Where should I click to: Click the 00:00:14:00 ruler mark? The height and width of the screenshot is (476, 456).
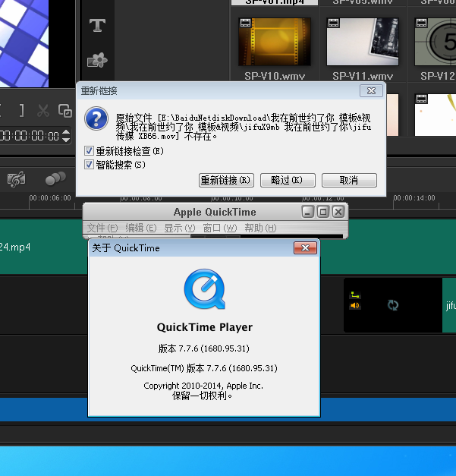[x=414, y=198]
